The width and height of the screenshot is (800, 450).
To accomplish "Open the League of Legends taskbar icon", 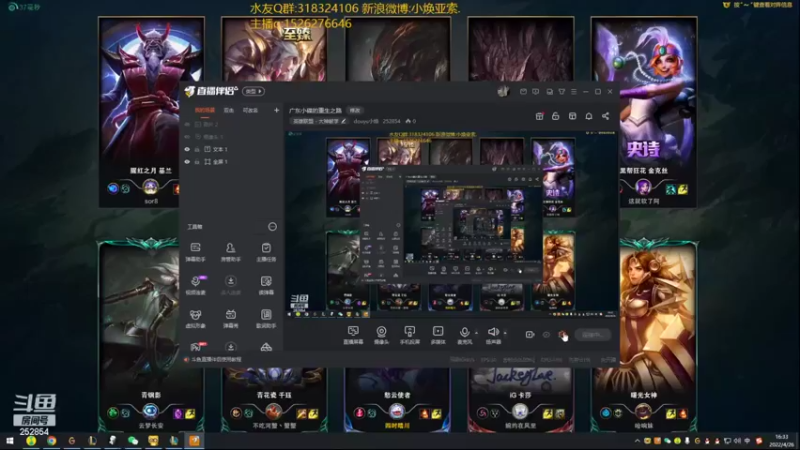I will pyautogui.click(x=92, y=441).
